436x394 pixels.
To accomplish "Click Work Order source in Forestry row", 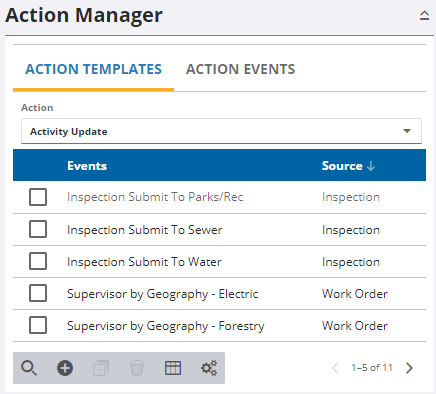I will coord(355,326).
